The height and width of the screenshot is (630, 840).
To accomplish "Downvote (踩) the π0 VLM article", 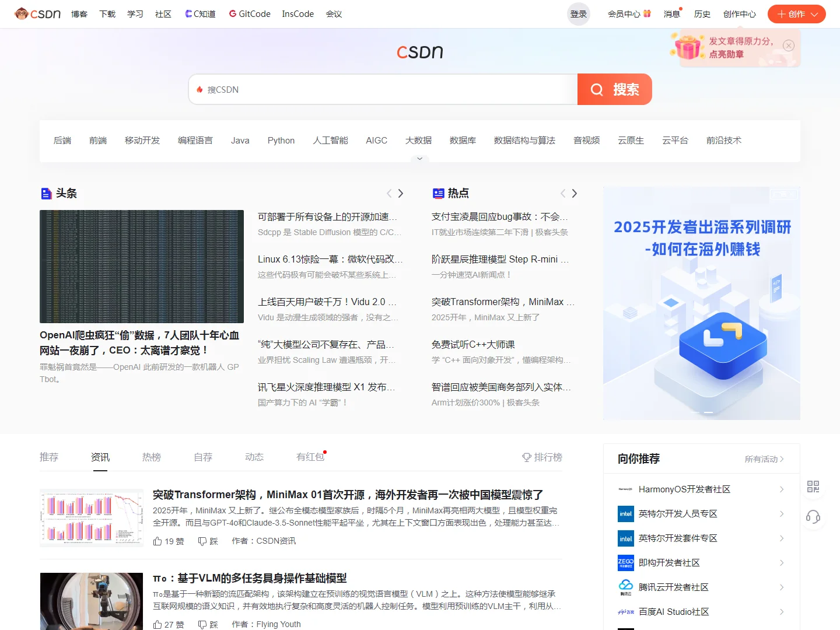I will click(208, 624).
